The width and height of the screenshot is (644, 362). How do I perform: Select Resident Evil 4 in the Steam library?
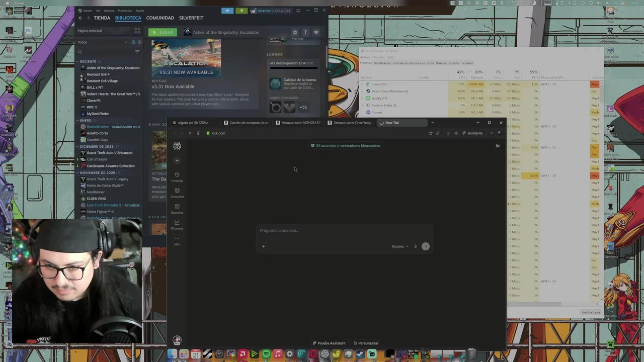tap(98, 74)
